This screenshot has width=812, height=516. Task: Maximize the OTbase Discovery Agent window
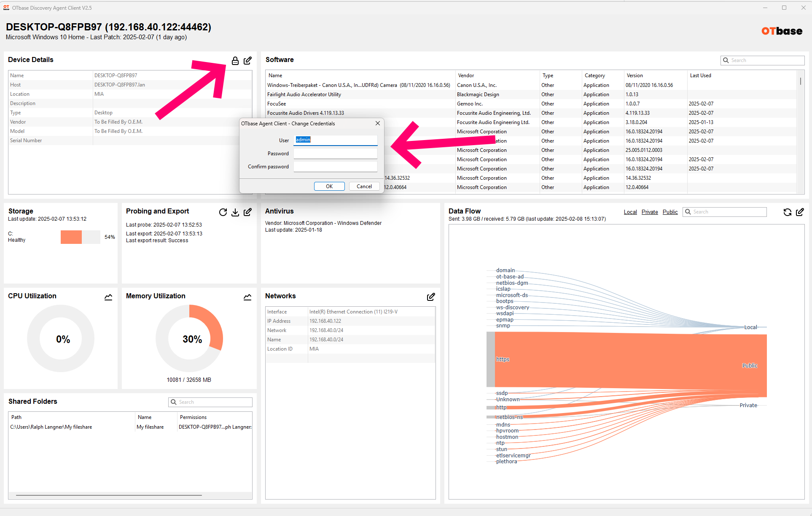click(784, 8)
